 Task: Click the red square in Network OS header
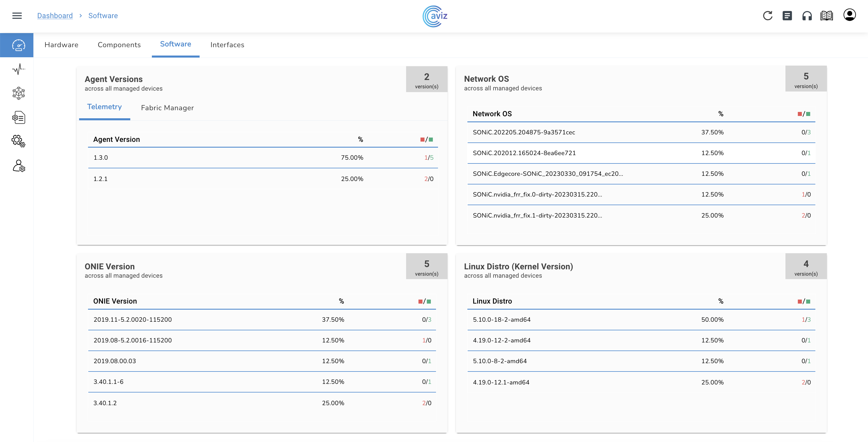click(800, 114)
